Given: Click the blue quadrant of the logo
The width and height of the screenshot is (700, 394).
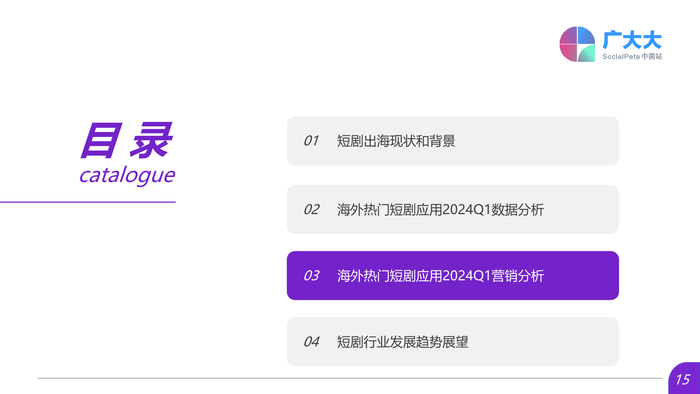Looking at the screenshot, I should point(587,35).
